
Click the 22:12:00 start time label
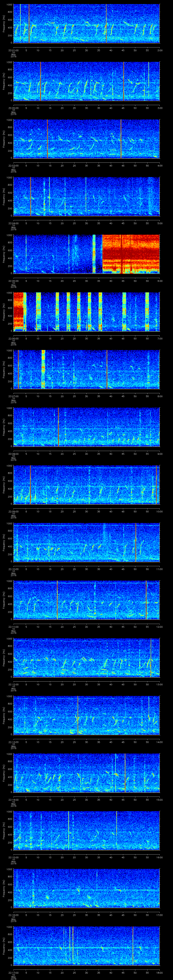click(13, 684)
